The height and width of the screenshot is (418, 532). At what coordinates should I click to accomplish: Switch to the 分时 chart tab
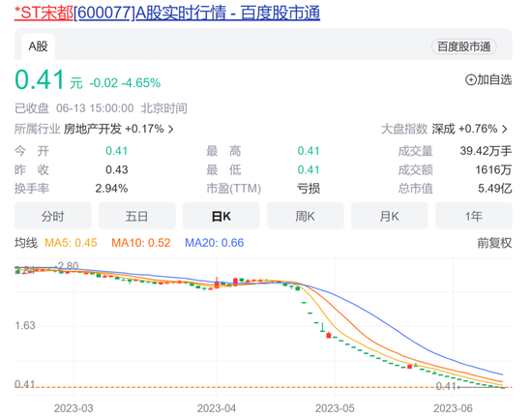pyautogui.click(x=53, y=216)
